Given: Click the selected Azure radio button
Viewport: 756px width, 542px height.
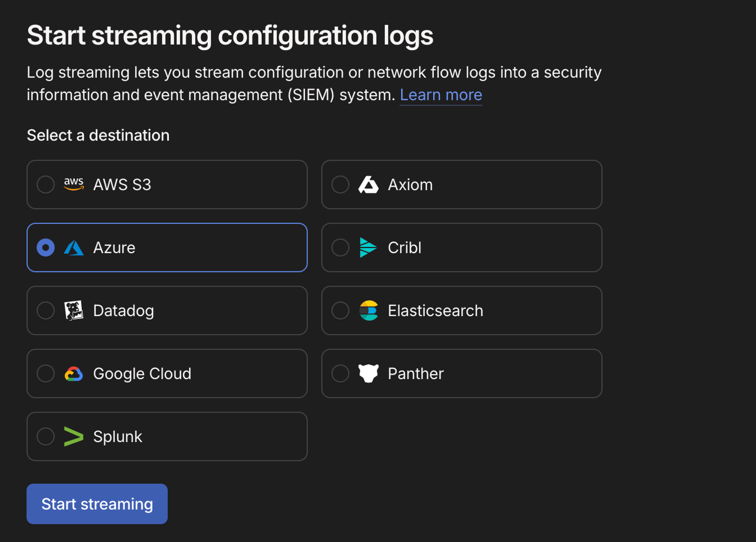Looking at the screenshot, I should (x=46, y=248).
